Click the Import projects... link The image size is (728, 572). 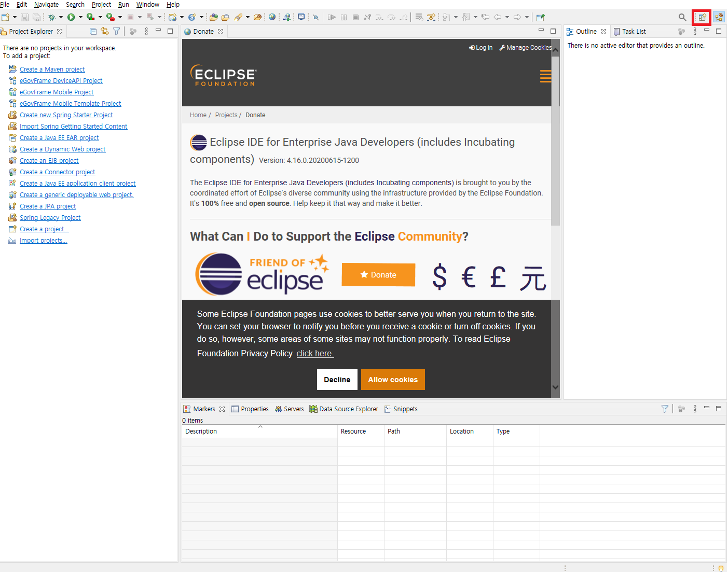pyautogui.click(x=43, y=240)
